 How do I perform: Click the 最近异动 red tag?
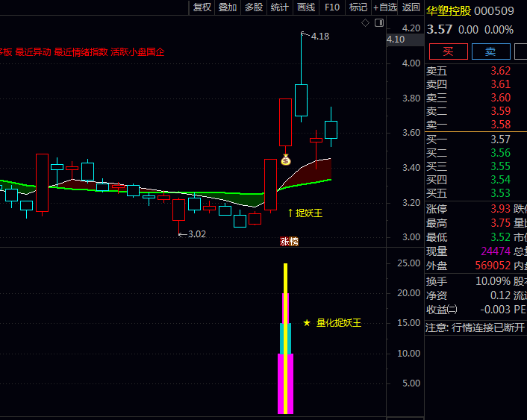point(34,52)
